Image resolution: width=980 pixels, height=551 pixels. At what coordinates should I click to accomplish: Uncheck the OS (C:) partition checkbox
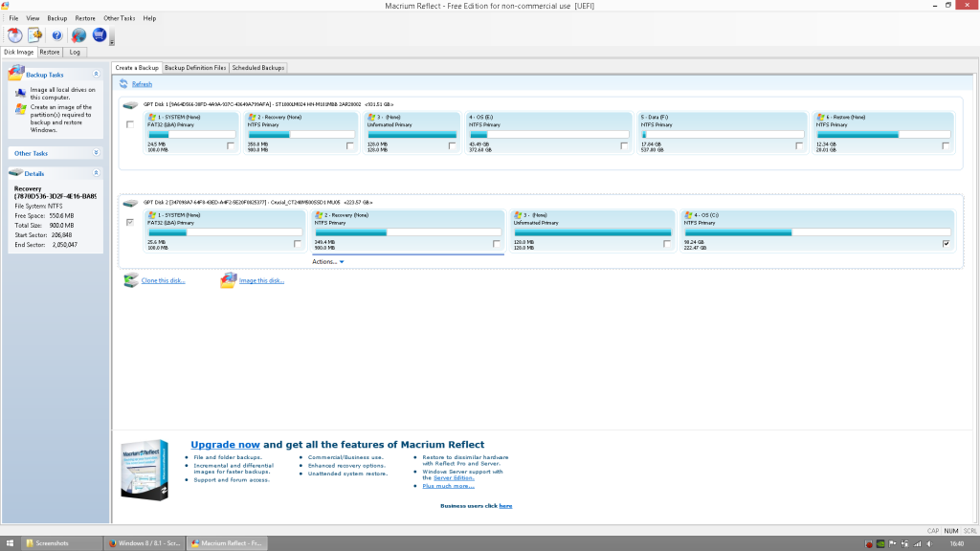(x=946, y=243)
